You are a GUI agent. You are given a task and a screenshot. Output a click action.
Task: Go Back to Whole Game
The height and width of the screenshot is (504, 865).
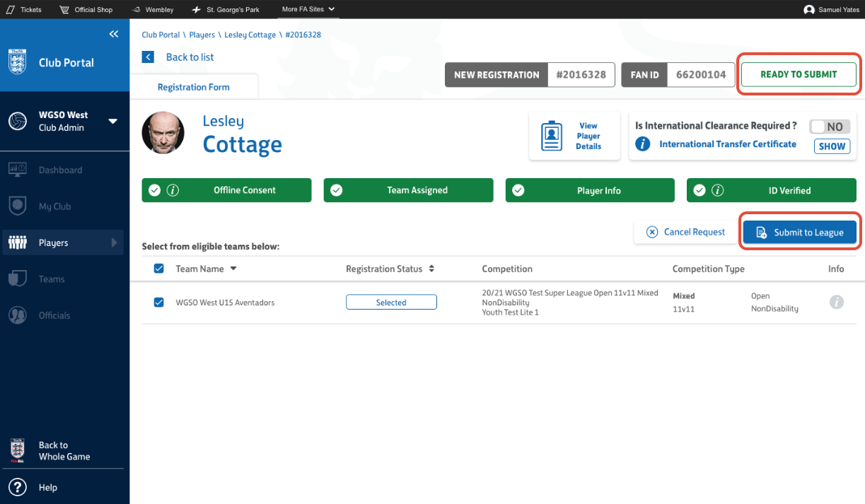coord(64,451)
